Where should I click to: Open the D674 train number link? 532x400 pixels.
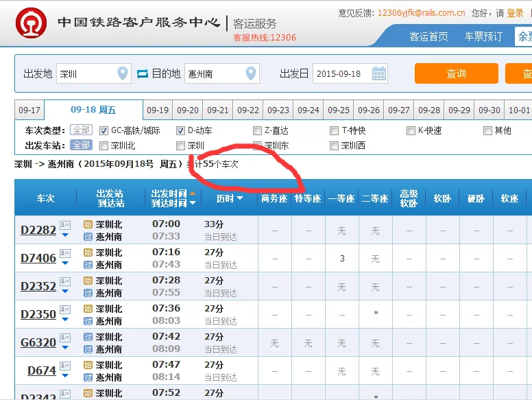pos(42,370)
